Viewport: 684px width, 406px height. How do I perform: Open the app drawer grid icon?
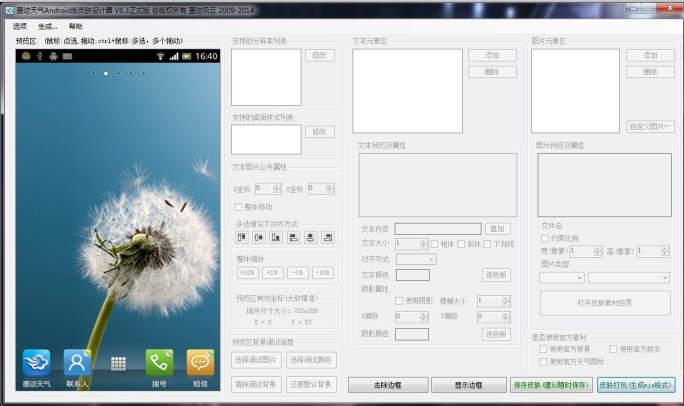point(118,364)
